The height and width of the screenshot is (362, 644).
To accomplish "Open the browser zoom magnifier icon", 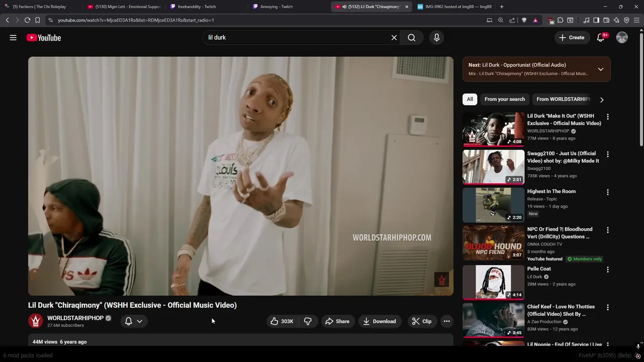I will pos(501,20).
